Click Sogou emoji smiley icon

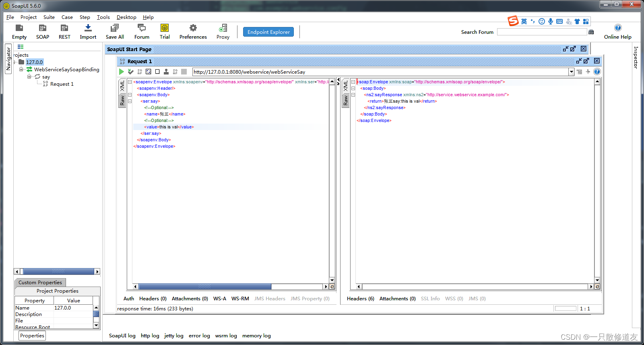tap(542, 21)
